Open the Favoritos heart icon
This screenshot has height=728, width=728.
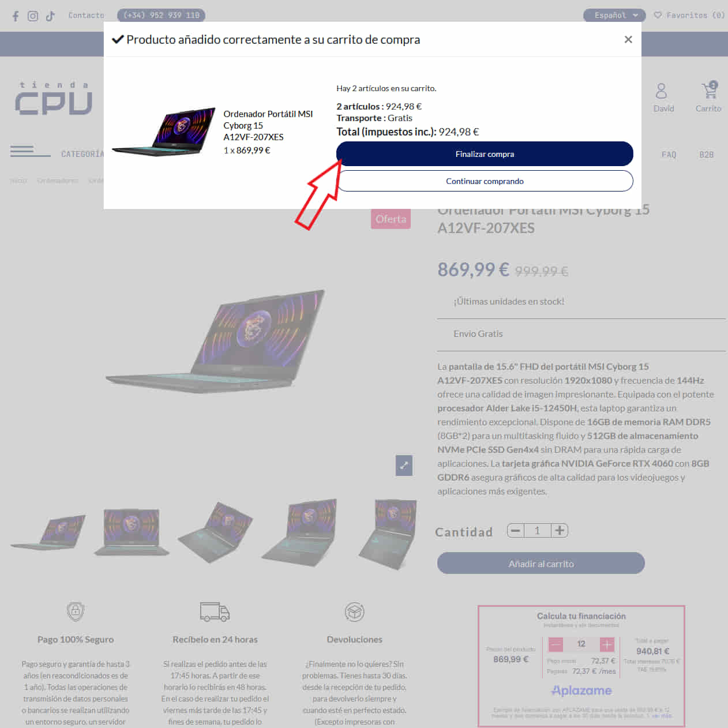pos(658,16)
